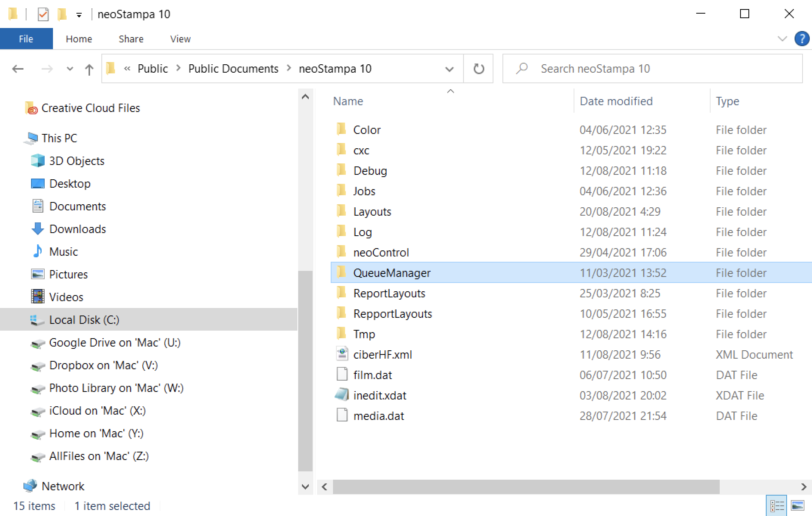
Task: Open Customize Quick Access Toolbar dropdown
Action: (x=79, y=15)
